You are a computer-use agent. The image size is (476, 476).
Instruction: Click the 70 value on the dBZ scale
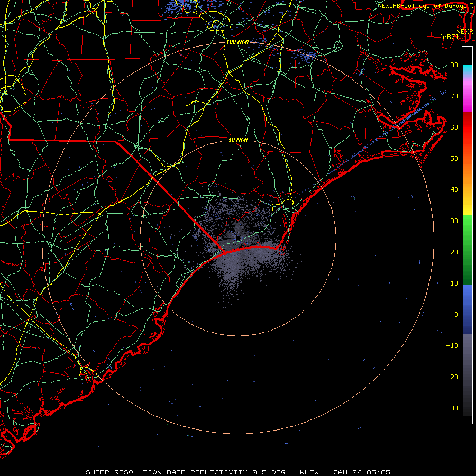pos(454,96)
